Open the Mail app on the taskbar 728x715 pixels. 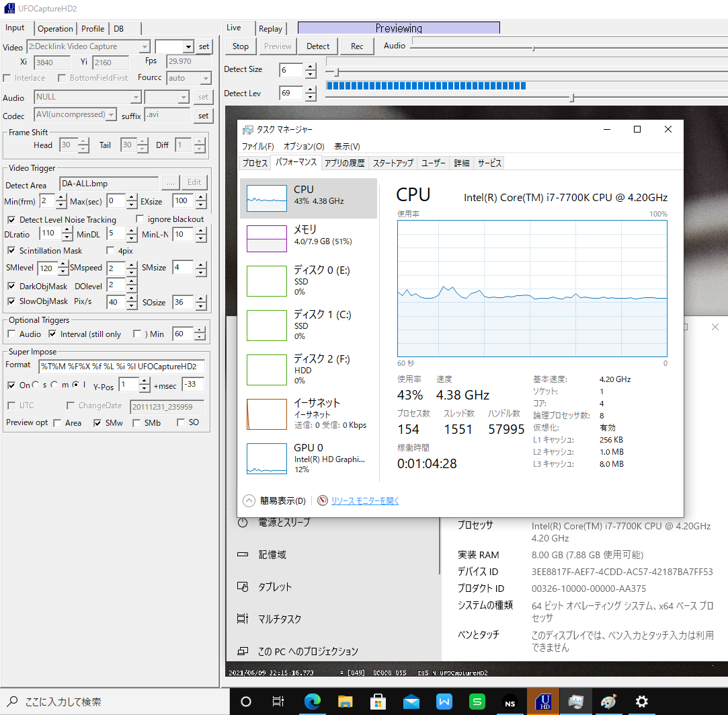coord(411,702)
